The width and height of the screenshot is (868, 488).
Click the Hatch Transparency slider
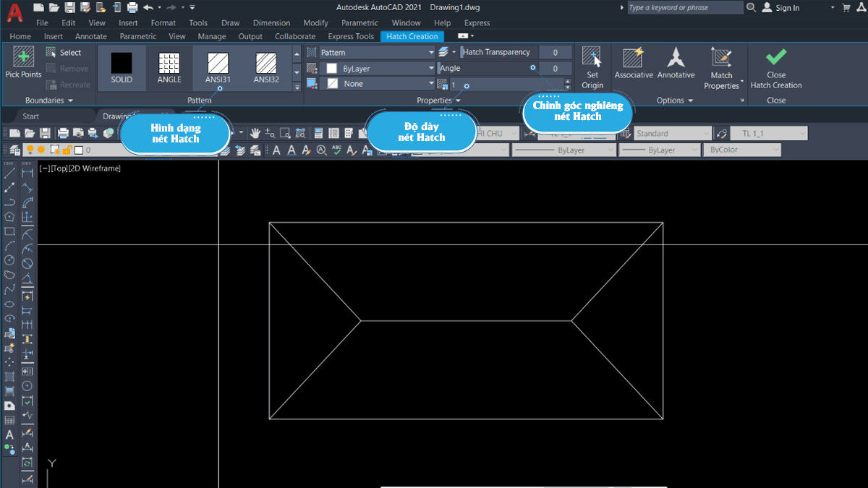pos(500,53)
